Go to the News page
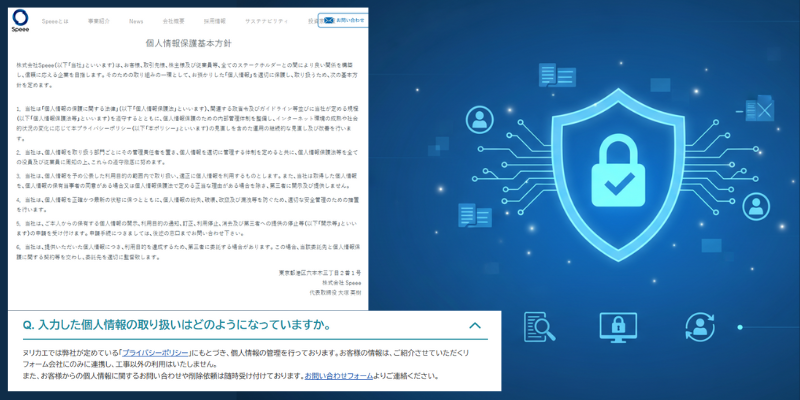This screenshot has height=400, width=800. 136,21
